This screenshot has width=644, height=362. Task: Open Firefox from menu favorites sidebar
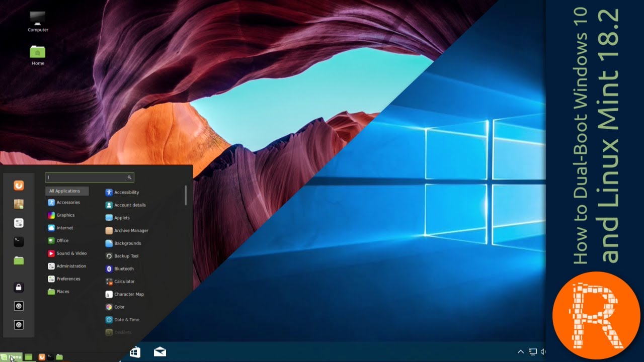(x=19, y=186)
